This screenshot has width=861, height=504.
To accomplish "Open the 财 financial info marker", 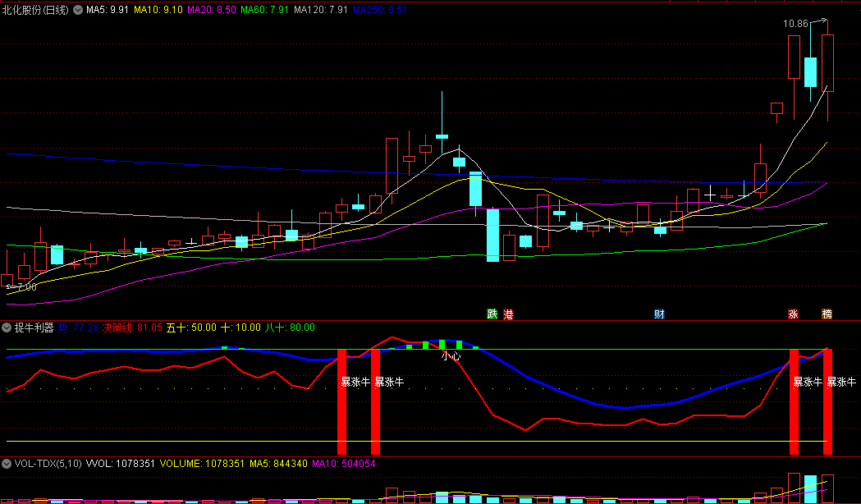I will 659,314.
